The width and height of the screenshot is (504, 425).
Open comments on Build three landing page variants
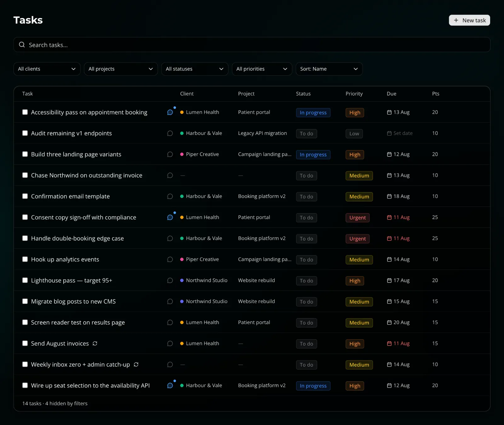pyautogui.click(x=170, y=154)
